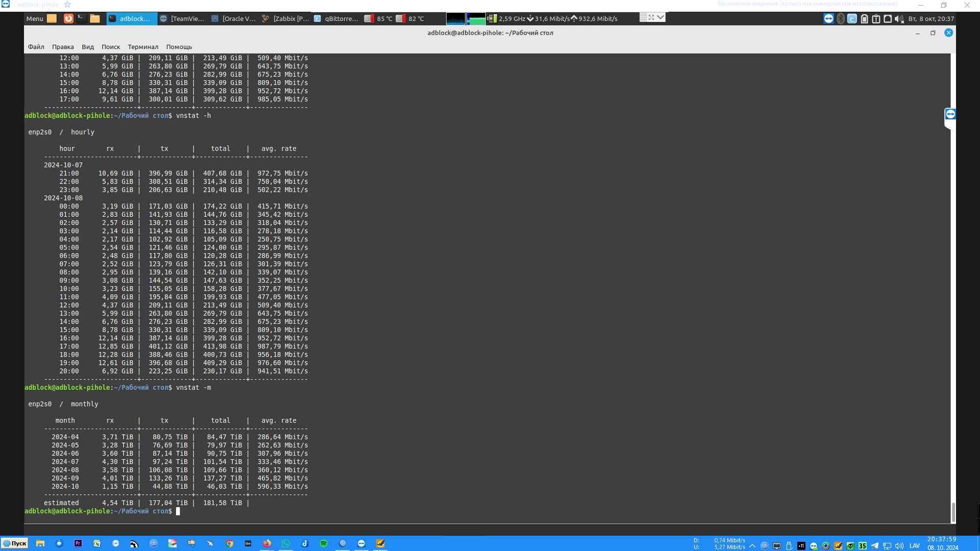Open WhatsApp from the taskbar
This screenshot has width=980, height=551.
pyautogui.click(x=286, y=543)
